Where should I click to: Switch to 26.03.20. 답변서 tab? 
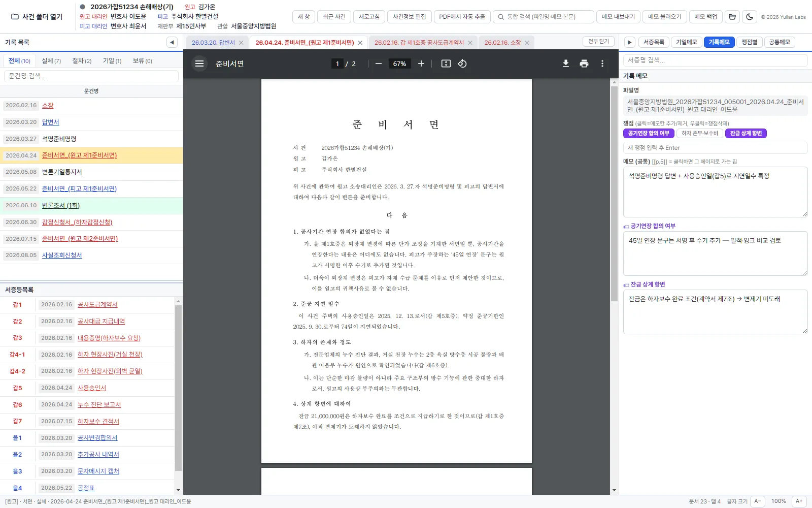click(x=213, y=43)
